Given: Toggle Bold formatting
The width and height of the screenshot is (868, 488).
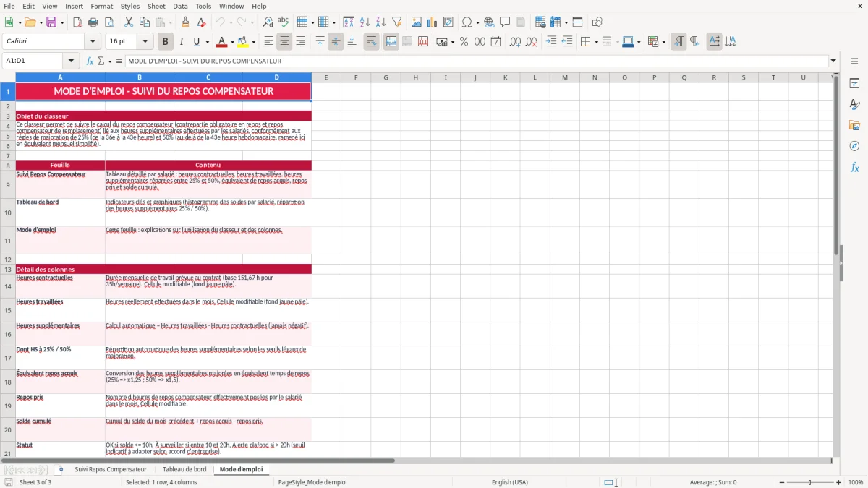Looking at the screenshot, I should tap(165, 42).
